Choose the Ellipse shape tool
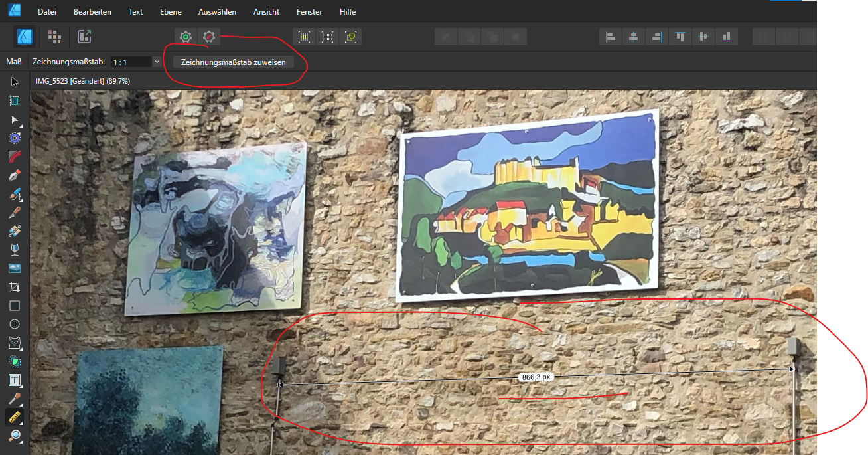This screenshot has width=868, height=455. point(15,324)
